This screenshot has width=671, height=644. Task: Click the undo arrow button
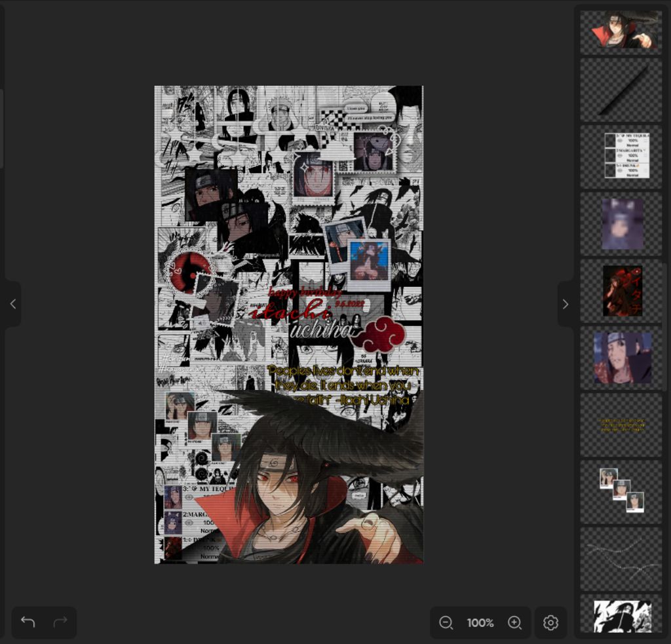click(28, 622)
